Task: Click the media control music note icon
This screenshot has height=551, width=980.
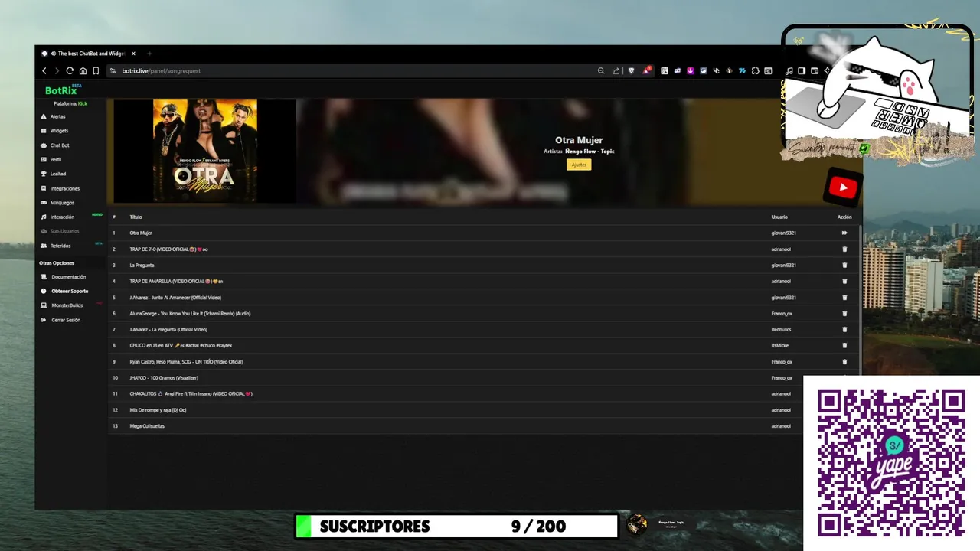Action: tap(789, 70)
